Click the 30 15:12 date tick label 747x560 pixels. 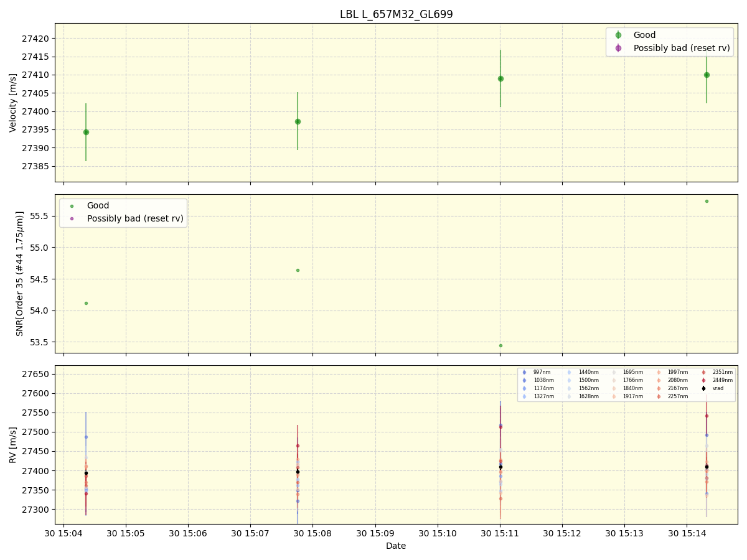[562, 534]
